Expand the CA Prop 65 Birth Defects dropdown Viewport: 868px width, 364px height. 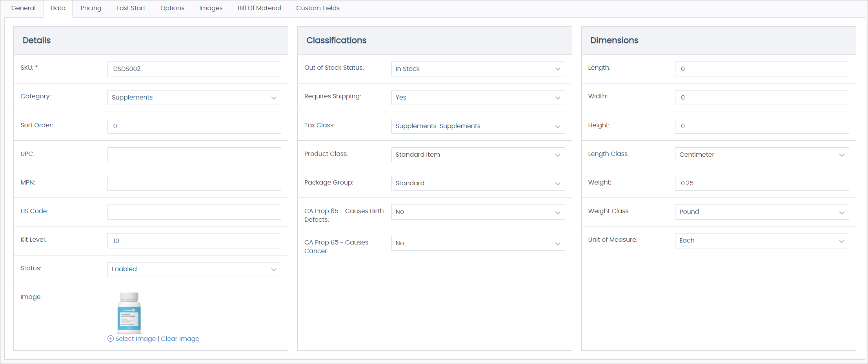pyautogui.click(x=478, y=212)
